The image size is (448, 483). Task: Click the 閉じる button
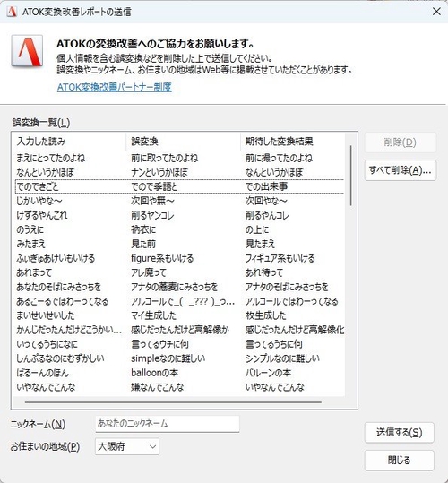(x=400, y=461)
